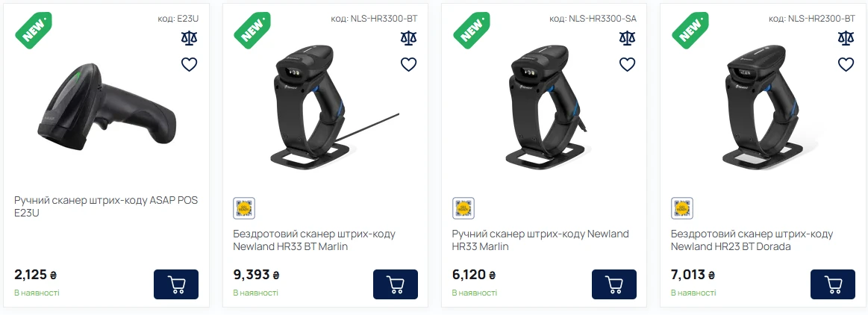Screen dimensions: 868x315
Task: Add ASAP POS E23U scanner to cart
Action: pyautogui.click(x=176, y=284)
